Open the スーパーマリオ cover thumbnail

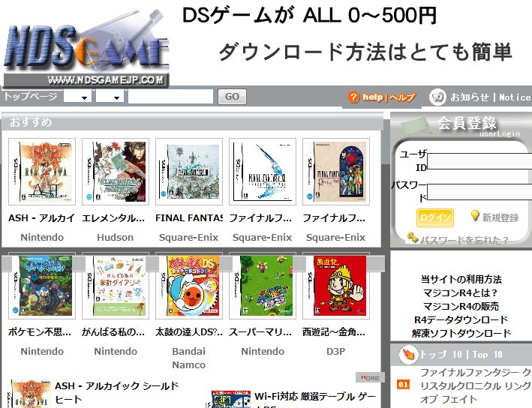263,286
